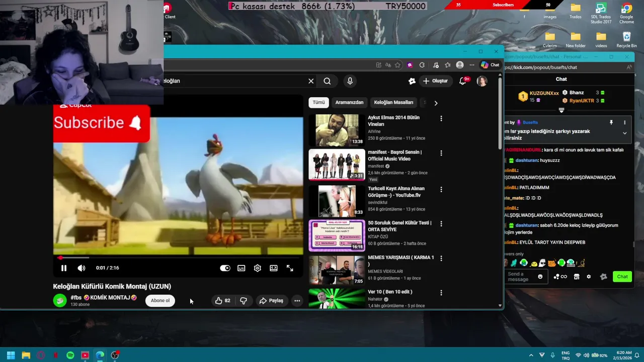Open Google Chrome desktop shortcut
The height and width of the screenshot is (362, 644).
tap(626, 14)
